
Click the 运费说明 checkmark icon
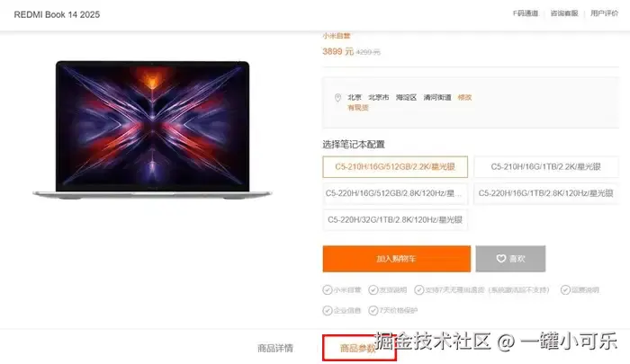(565, 289)
